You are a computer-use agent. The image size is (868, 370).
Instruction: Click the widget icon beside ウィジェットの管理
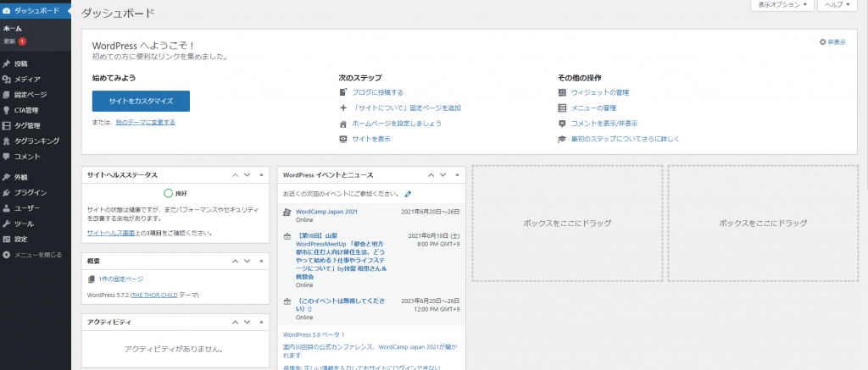point(563,92)
